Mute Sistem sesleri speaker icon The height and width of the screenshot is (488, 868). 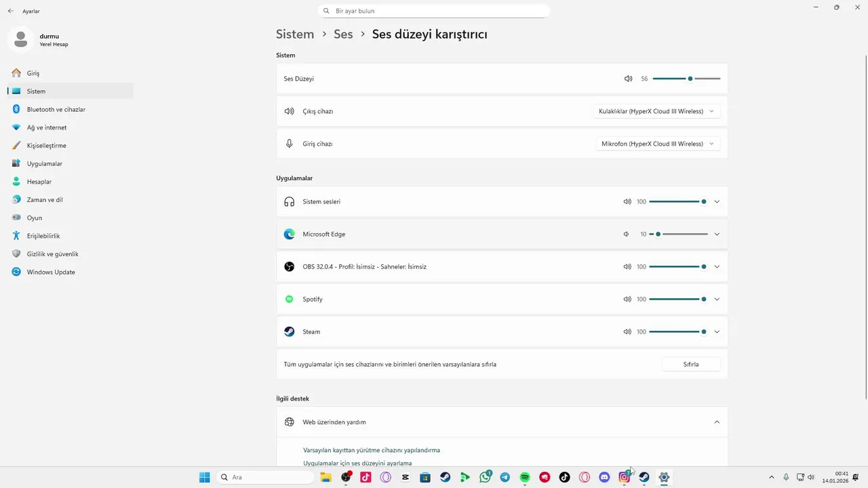tap(627, 202)
